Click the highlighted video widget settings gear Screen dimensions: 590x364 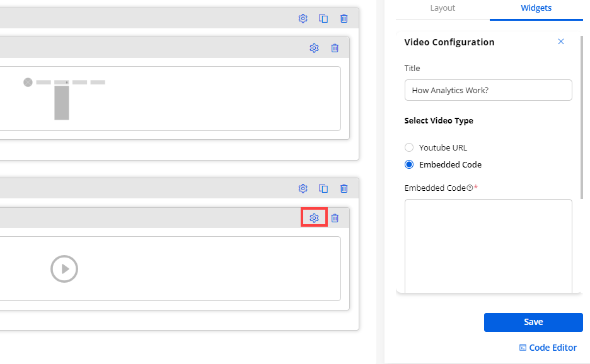pyautogui.click(x=314, y=218)
